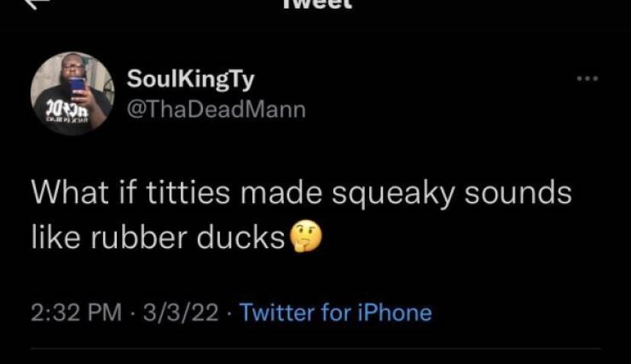Open the SoulKingTy profile picture
The image size is (631, 364).
click(x=72, y=94)
